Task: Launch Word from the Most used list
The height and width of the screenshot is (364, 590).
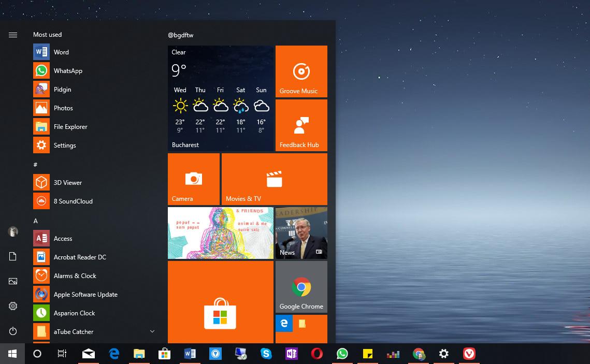Action: point(94,52)
